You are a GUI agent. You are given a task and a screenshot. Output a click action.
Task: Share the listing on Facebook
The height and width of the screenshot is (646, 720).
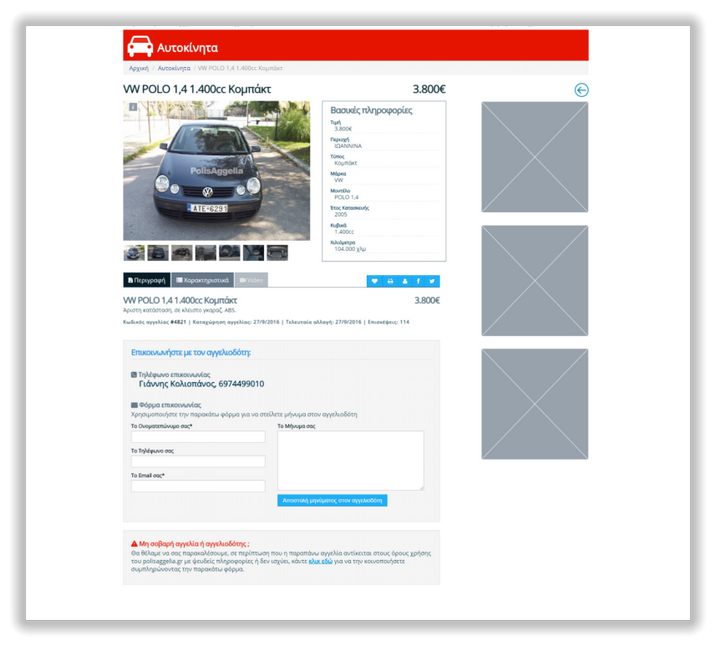coord(418,281)
